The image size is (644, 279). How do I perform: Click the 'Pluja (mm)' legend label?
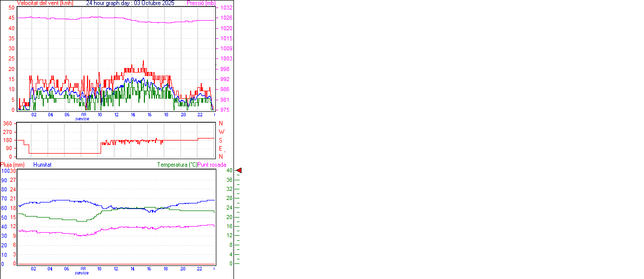coord(13,165)
